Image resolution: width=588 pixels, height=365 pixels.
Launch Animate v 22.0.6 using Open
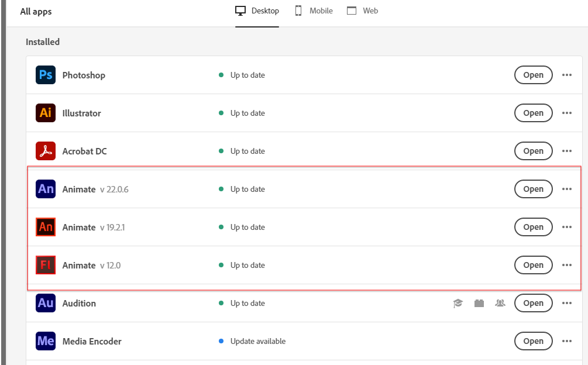pyautogui.click(x=533, y=189)
